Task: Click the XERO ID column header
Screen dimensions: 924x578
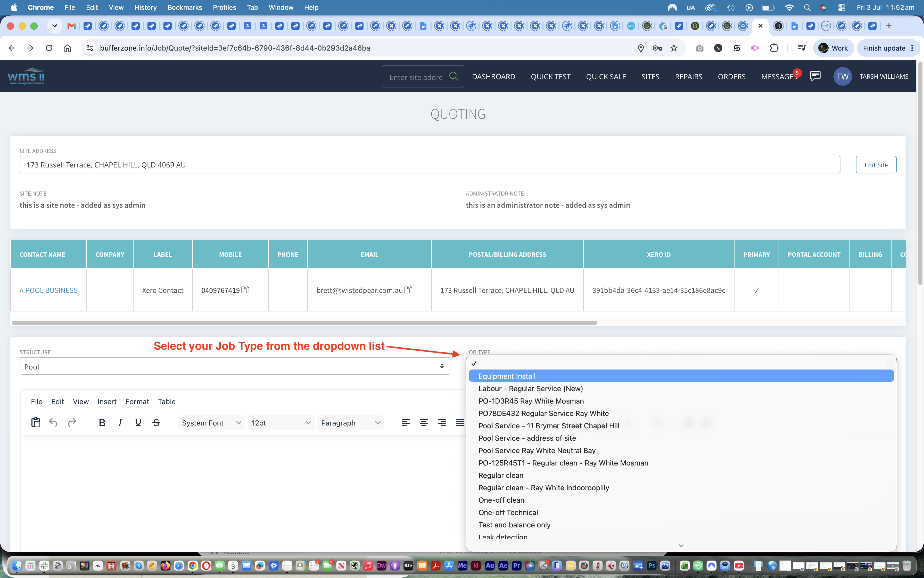Action: point(659,254)
